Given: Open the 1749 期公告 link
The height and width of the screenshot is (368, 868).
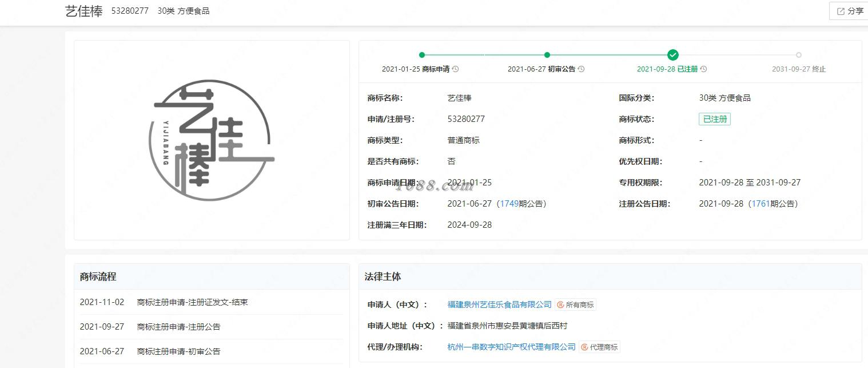Looking at the screenshot, I should coord(509,204).
